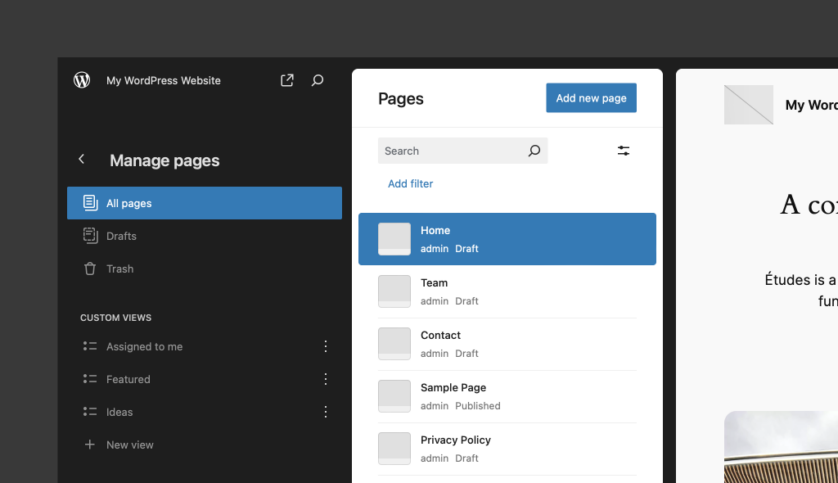Click the Contact page thumbnail
The height and width of the screenshot is (483, 838).
click(394, 344)
